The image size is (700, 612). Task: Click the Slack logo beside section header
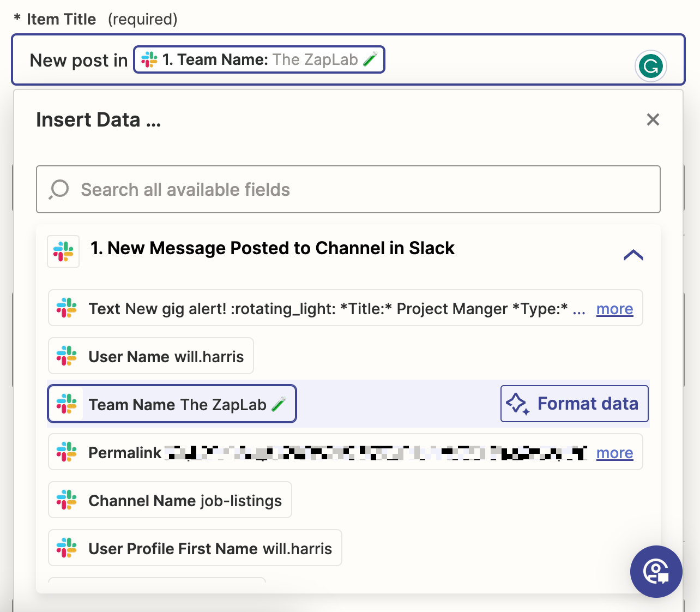(63, 251)
